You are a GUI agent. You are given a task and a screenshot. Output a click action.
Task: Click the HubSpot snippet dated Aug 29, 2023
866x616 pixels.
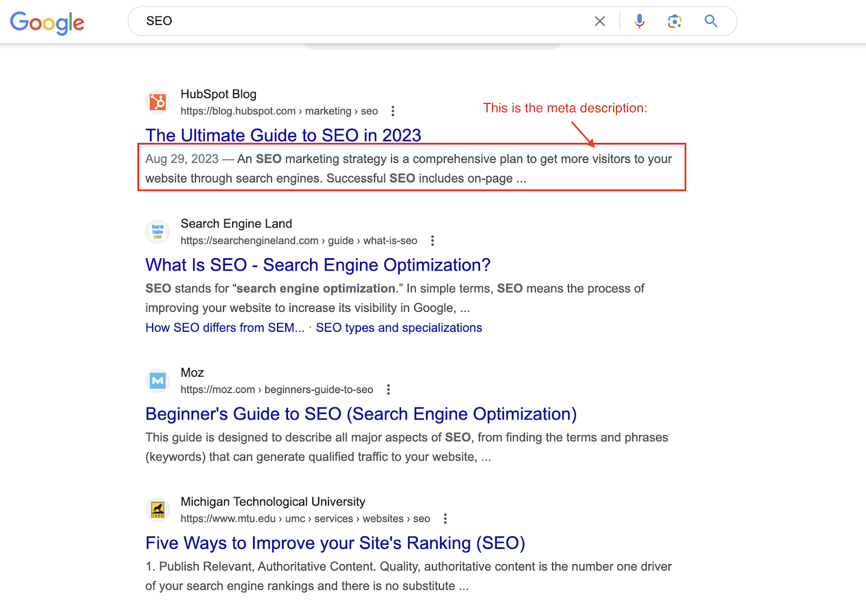(409, 168)
